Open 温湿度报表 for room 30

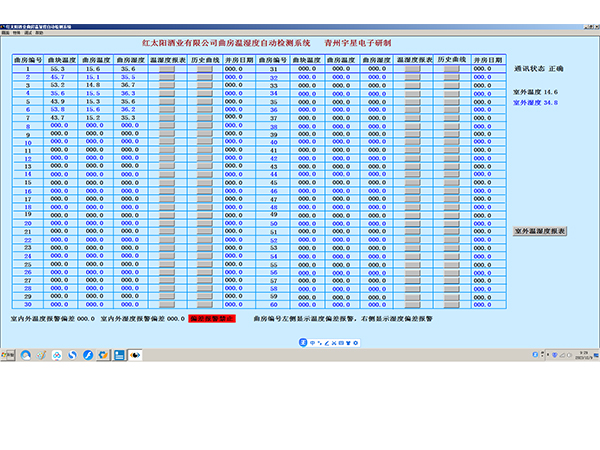[167, 304]
